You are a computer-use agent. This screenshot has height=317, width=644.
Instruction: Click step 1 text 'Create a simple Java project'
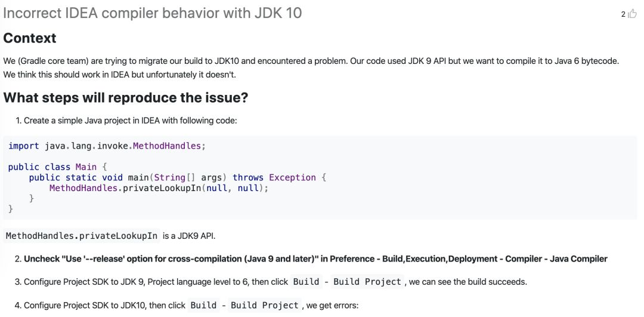click(130, 121)
